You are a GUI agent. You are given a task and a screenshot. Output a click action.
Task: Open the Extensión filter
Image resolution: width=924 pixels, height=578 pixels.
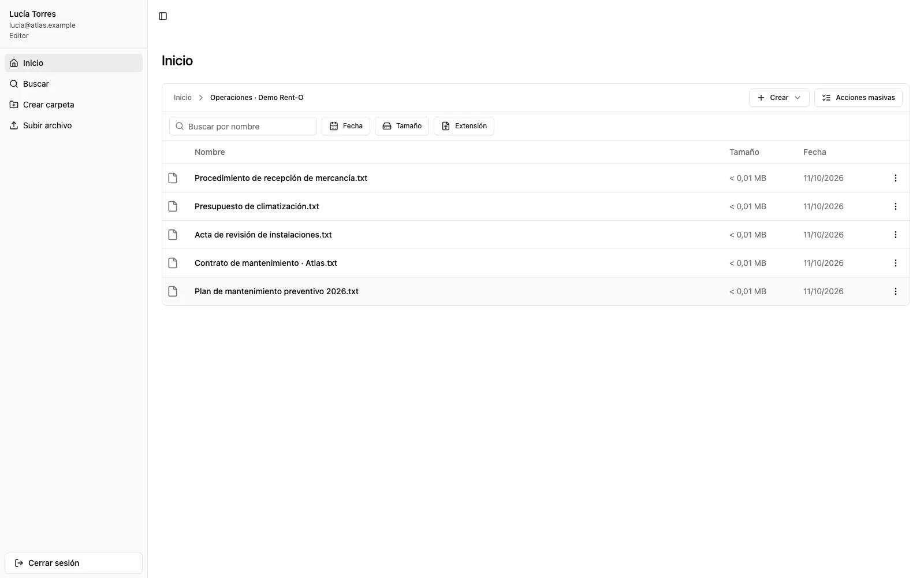(x=464, y=126)
